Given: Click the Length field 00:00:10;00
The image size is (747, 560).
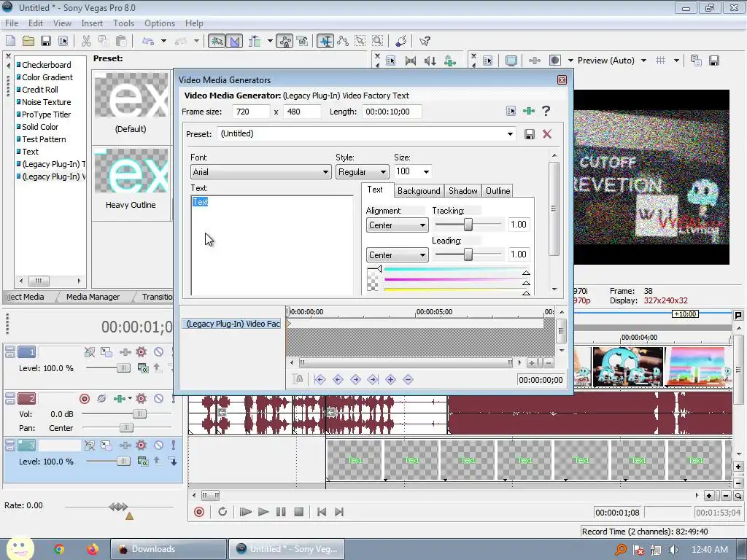Looking at the screenshot, I should 390,112.
